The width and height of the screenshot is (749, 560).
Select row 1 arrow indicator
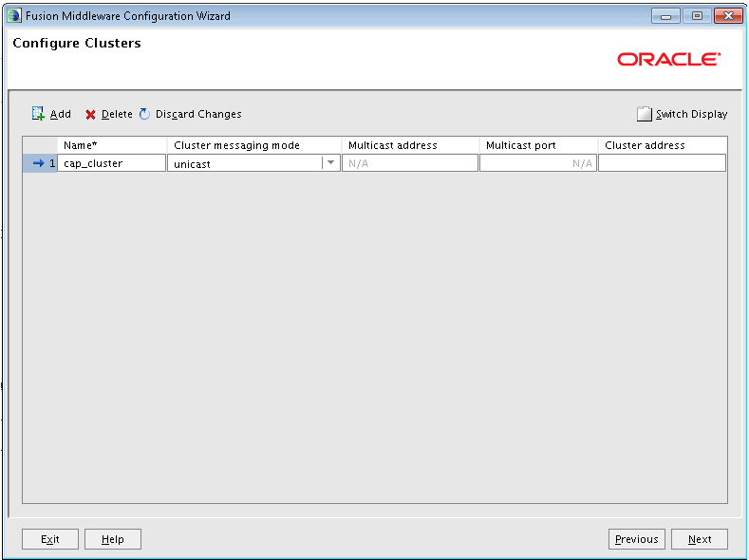tap(38, 163)
